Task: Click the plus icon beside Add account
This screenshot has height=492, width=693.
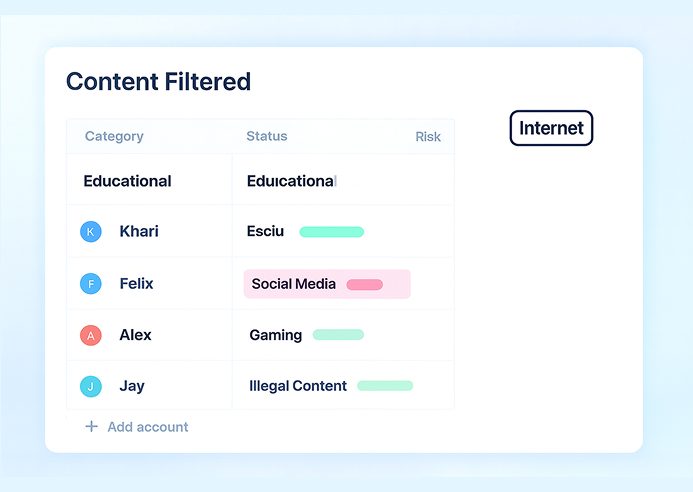Action: [x=91, y=427]
